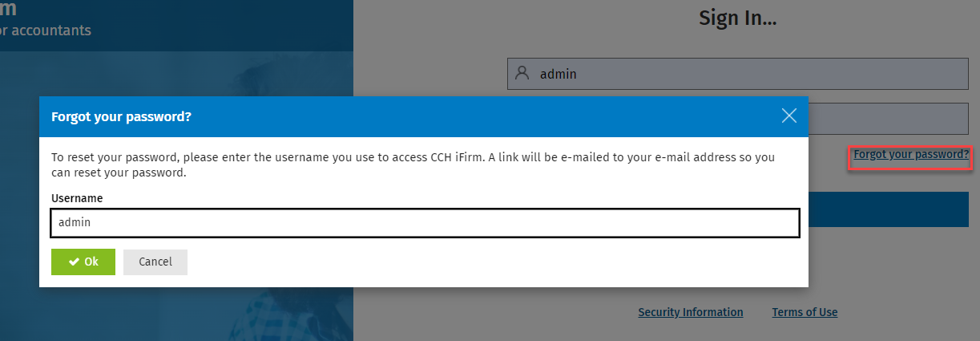Click the Forgot your password? dialog title
The width and height of the screenshot is (980, 341).
(x=121, y=116)
